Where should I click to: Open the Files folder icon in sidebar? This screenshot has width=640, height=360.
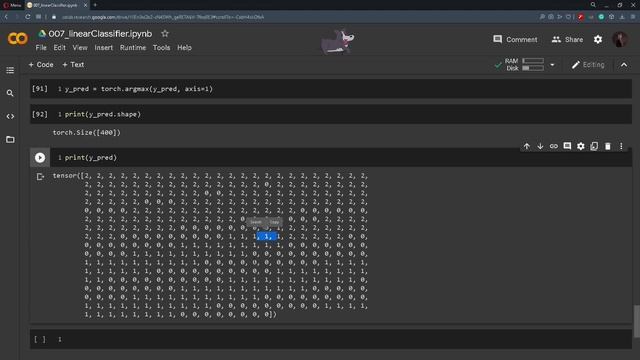pos(10,140)
